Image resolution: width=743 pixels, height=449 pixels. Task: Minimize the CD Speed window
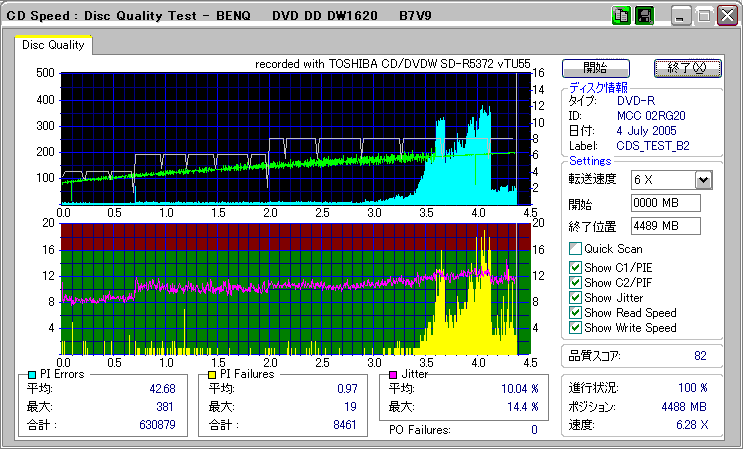tap(680, 16)
